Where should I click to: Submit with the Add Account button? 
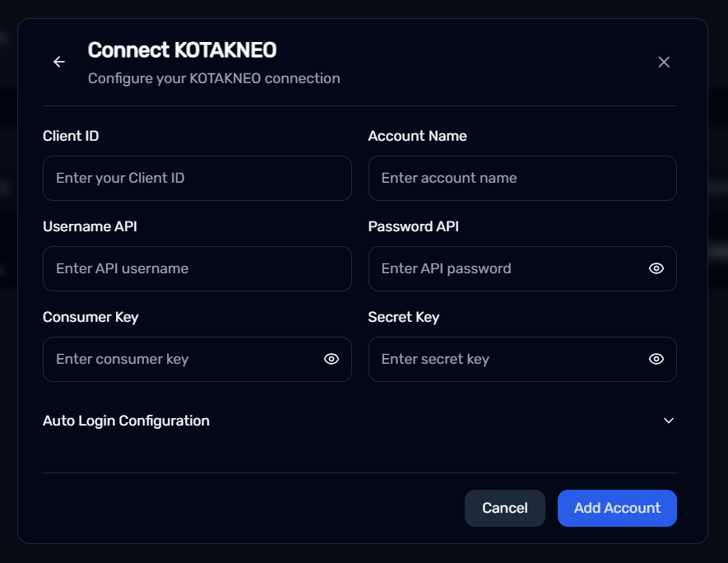pos(617,508)
